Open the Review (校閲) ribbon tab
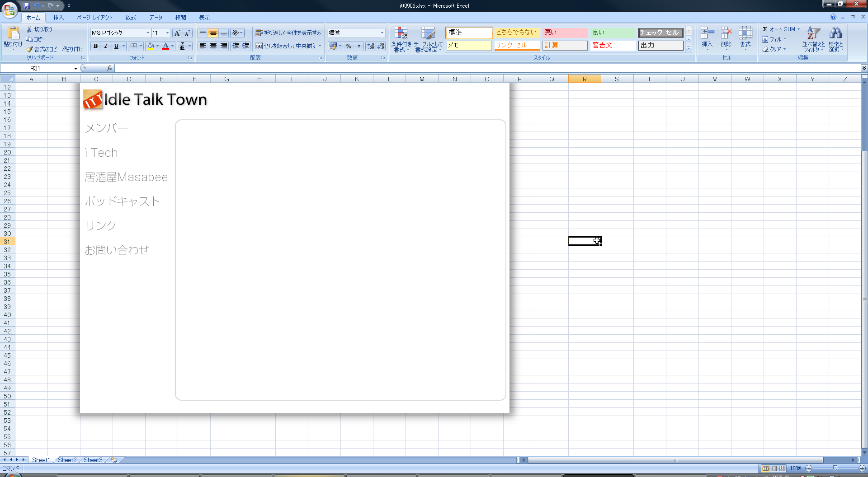Screen dimensions: 868x477 (180, 17)
